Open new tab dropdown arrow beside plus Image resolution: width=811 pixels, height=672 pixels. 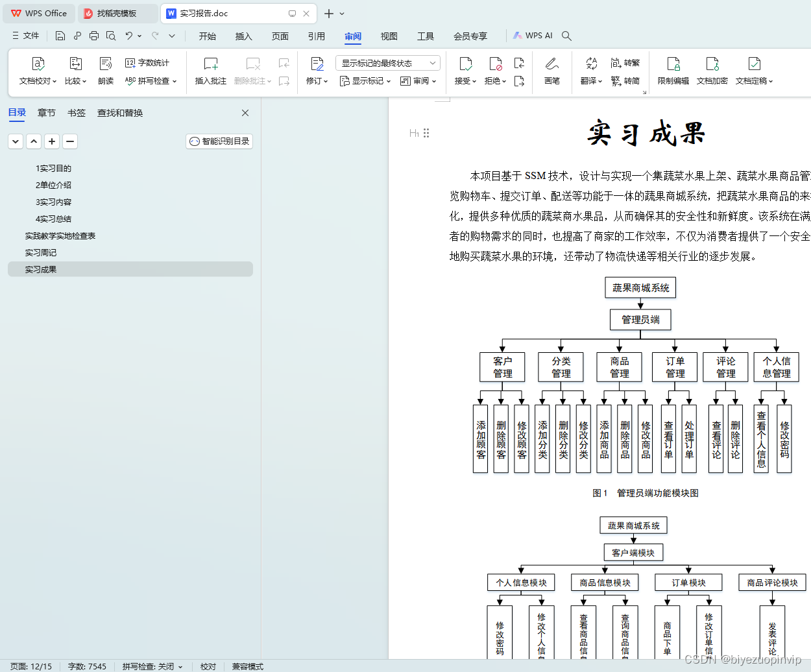pos(342,14)
